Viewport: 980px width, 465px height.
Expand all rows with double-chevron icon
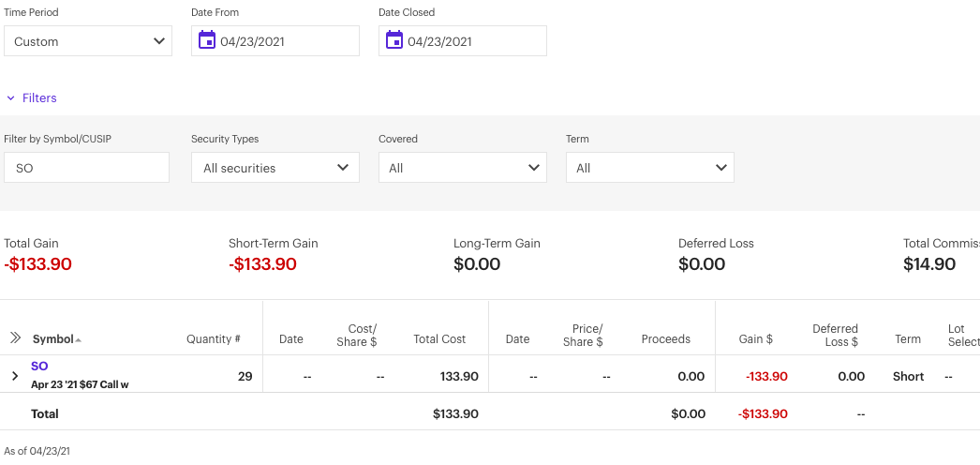pos(15,337)
